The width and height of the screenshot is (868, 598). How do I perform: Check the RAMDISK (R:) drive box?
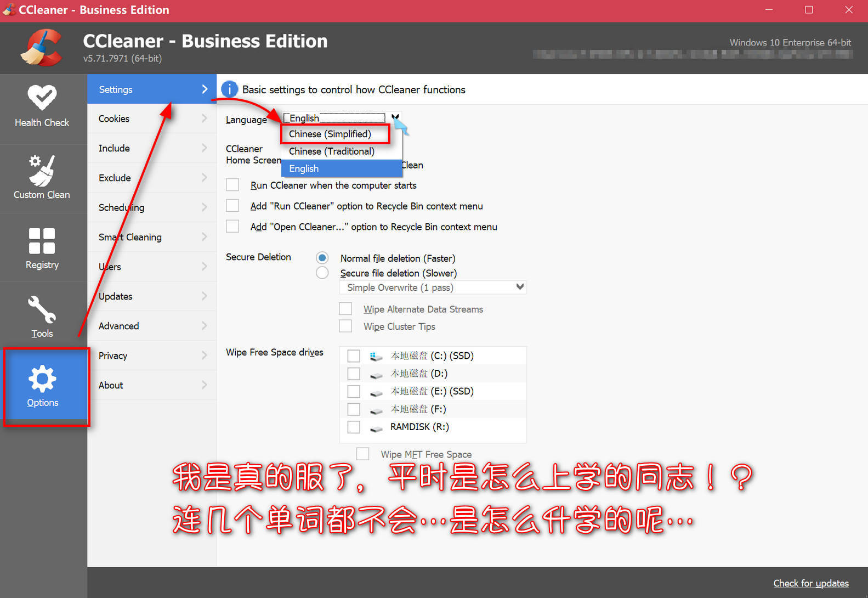354,427
